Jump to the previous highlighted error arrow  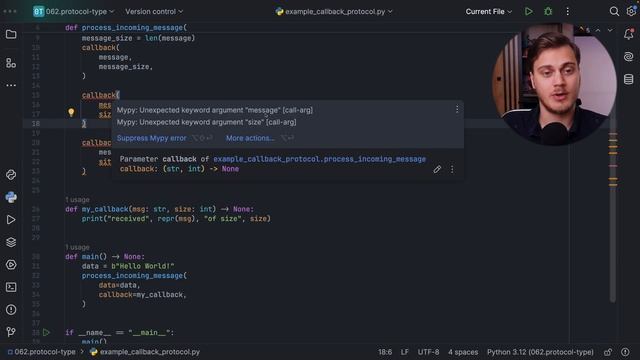(598, 30)
